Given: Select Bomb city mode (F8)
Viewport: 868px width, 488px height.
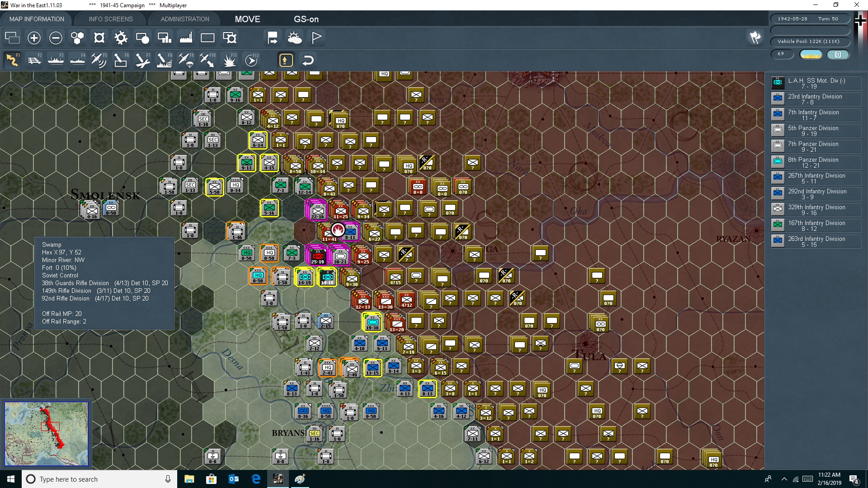Looking at the screenshot, I should (x=164, y=60).
